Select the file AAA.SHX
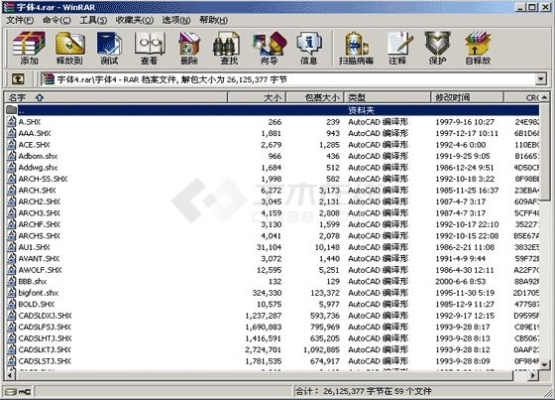This screenshot has height=400, width=555. [34, 133]
